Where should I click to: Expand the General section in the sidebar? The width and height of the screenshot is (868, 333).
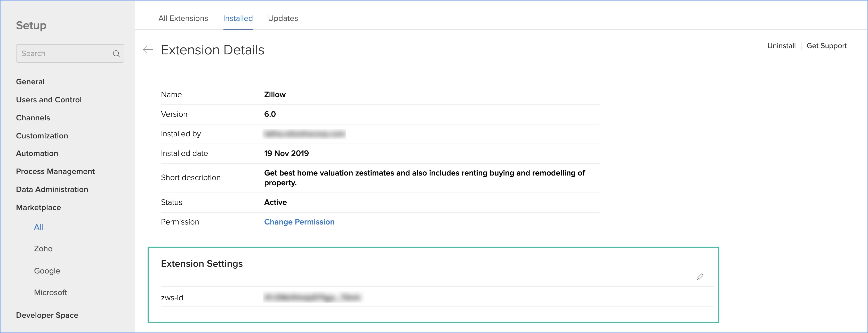click(30, 81)
